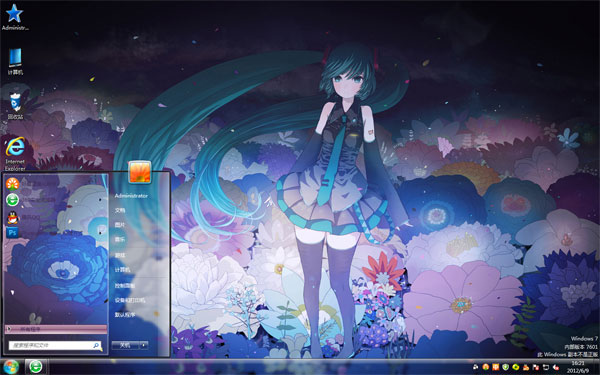Screen dimensions: 600x375
Task: Expand 所有程序 all programs list
Action: pyautogui.click(x=56, y=329)
